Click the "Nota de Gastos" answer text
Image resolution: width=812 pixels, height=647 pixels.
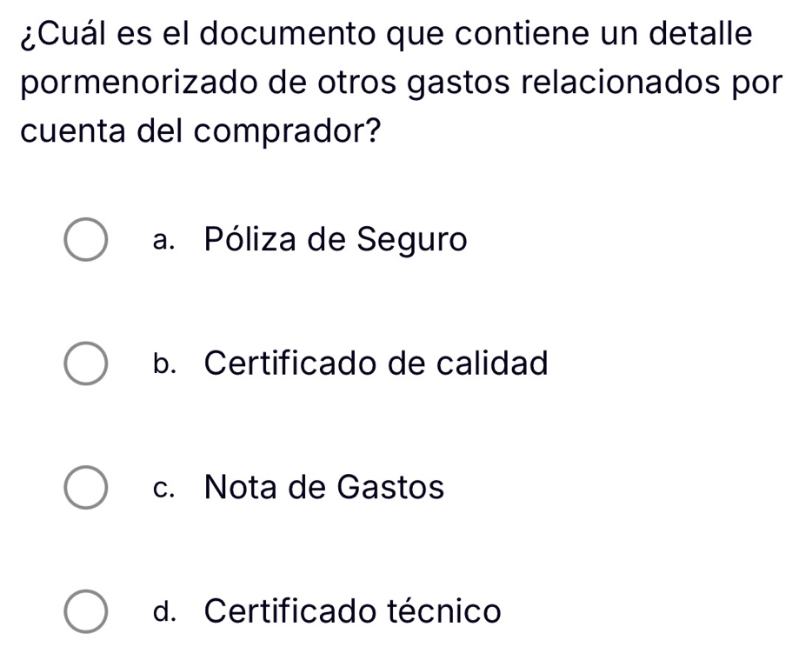click(324, 487)
